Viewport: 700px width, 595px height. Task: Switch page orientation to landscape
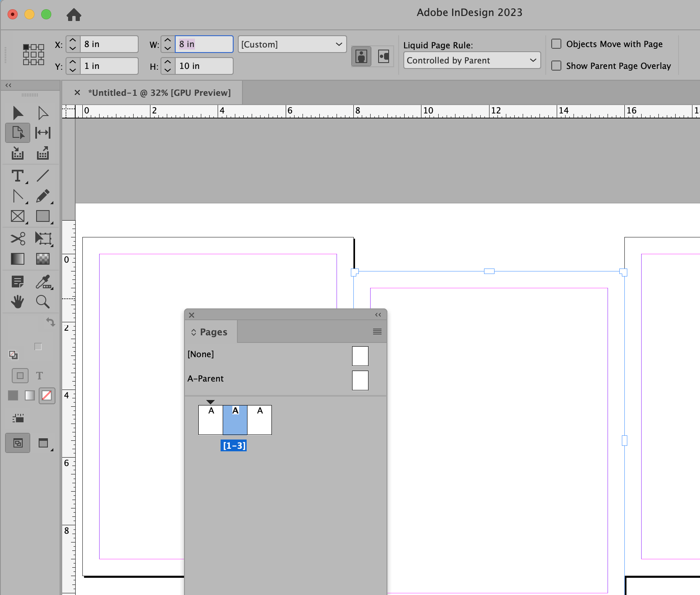384,56
